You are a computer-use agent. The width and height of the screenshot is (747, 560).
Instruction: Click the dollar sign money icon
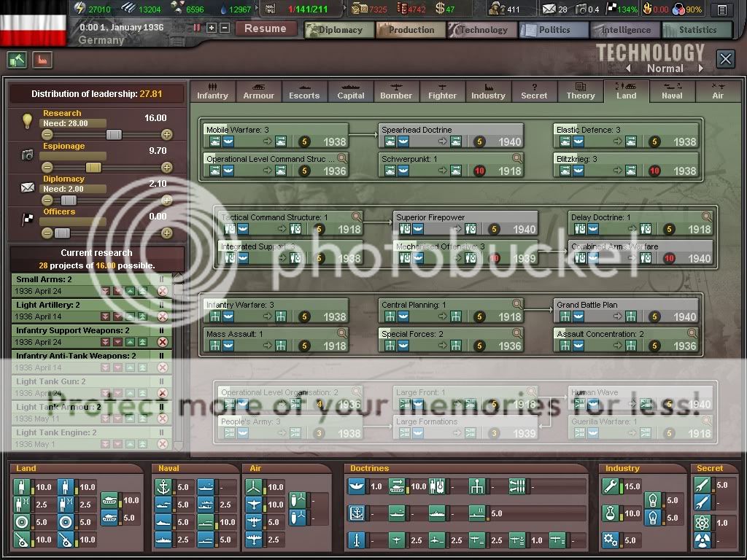click(x=440, y=9)
